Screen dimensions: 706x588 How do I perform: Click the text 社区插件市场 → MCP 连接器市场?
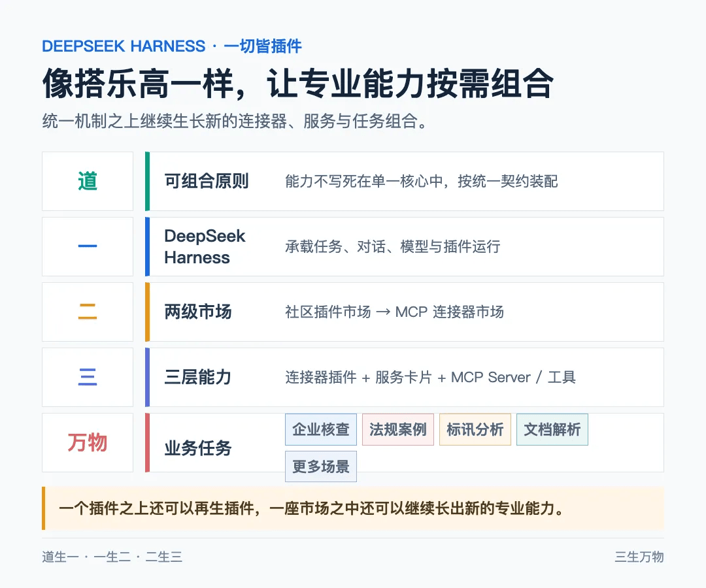(x=394, y=312)
